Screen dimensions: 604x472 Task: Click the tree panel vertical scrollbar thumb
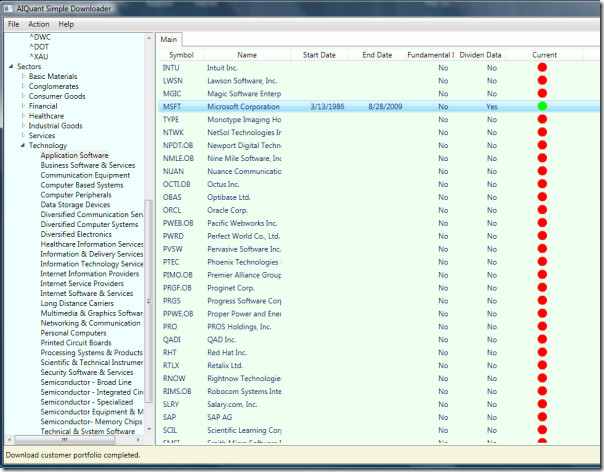click(x=149, y=301)
